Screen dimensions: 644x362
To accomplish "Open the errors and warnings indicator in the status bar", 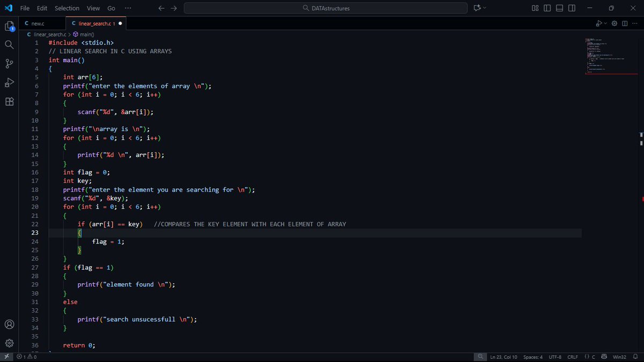I will tap(26, 357).
